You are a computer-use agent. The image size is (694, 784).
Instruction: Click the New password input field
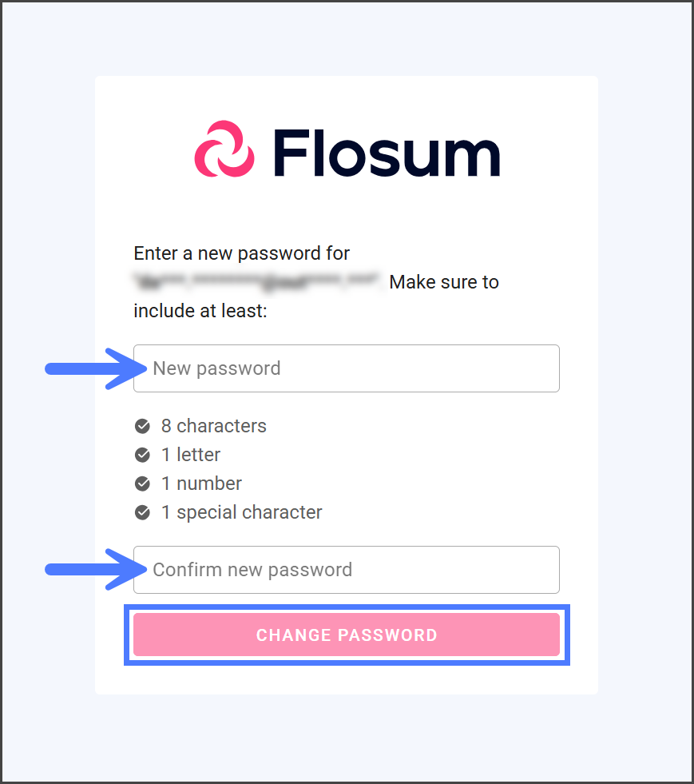pyautogui.click(x=347, y=368)
